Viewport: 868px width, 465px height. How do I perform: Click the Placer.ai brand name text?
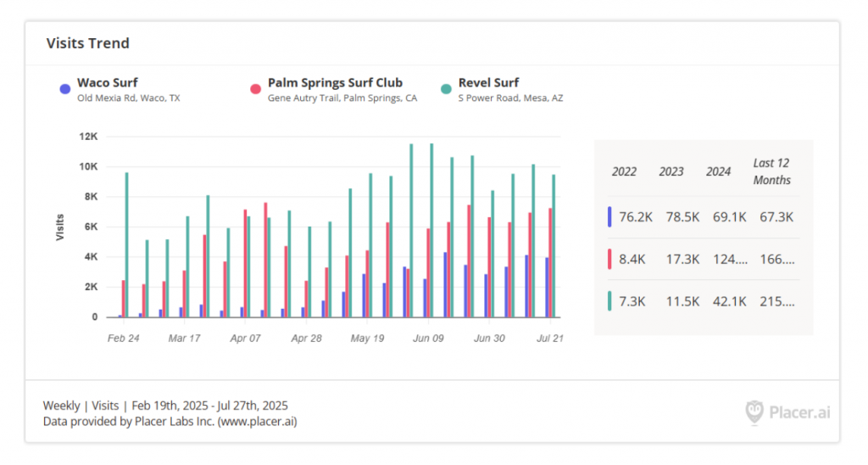tap(799, 413)
